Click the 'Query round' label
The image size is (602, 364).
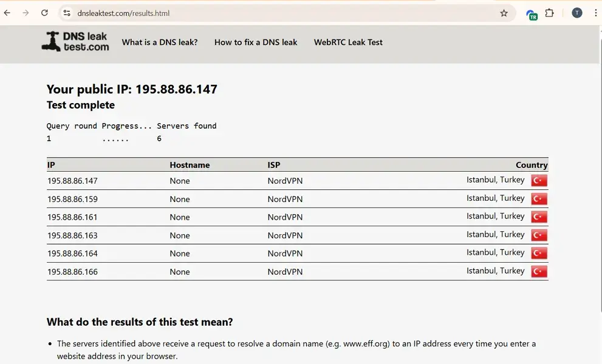click(x=72, y=126)
